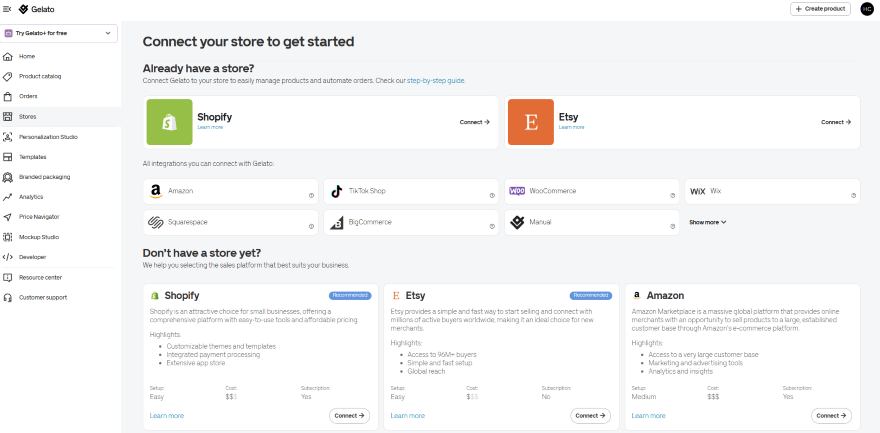Screen dimensions: 880x433
Task: Open Learn more under the top Shopify heading
Action: point(210,127)
